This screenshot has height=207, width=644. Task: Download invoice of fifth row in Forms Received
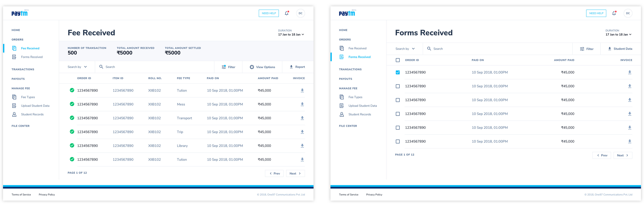click(x=630, y=127)
